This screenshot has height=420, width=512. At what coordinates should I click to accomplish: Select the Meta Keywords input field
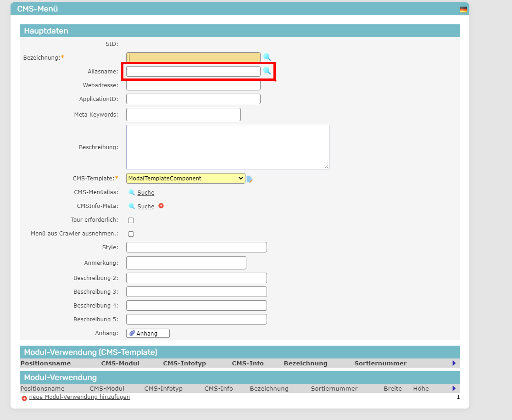[183, 115]
